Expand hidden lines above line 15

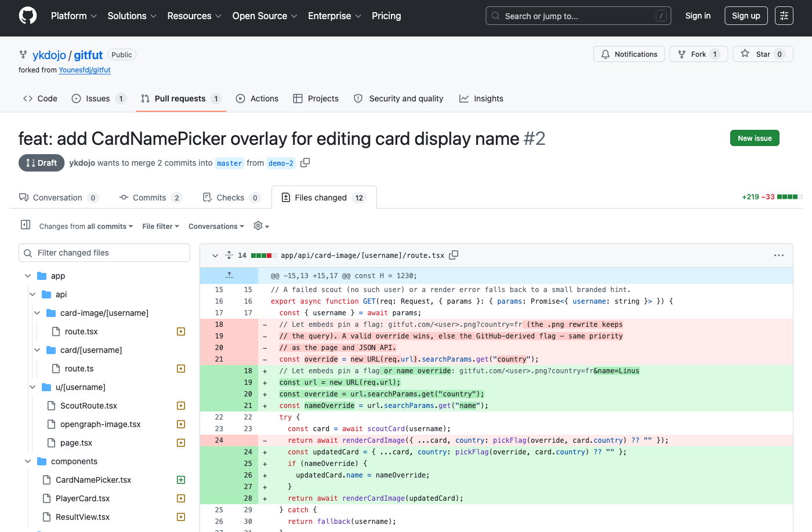click(229, 275)
